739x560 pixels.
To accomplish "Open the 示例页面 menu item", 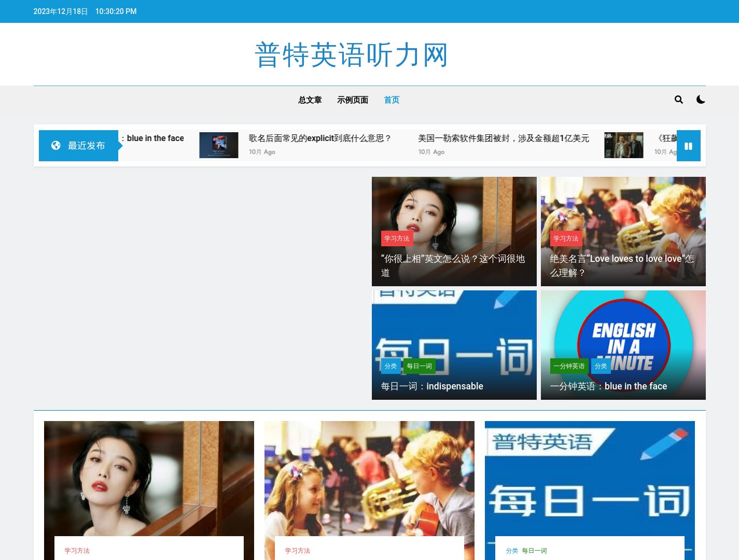I will click(x=353, y=100).
